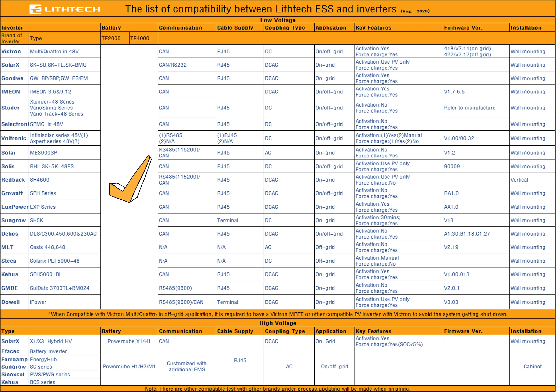This screenshot has width=556, height=392.
Task: Click 'Refer to manufacture' firmware cell
Action: pyautogui.click(x=476, y=108)
